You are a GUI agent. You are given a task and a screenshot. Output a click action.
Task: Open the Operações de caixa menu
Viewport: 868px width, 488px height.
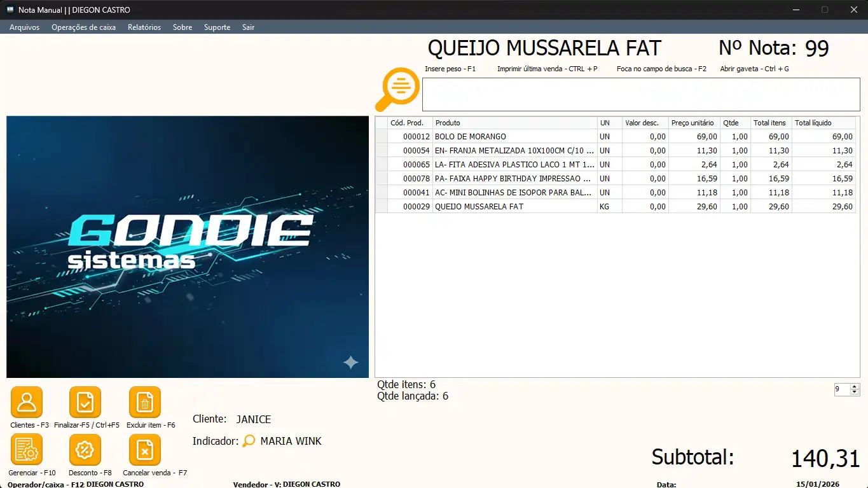[x=83, y=27]
